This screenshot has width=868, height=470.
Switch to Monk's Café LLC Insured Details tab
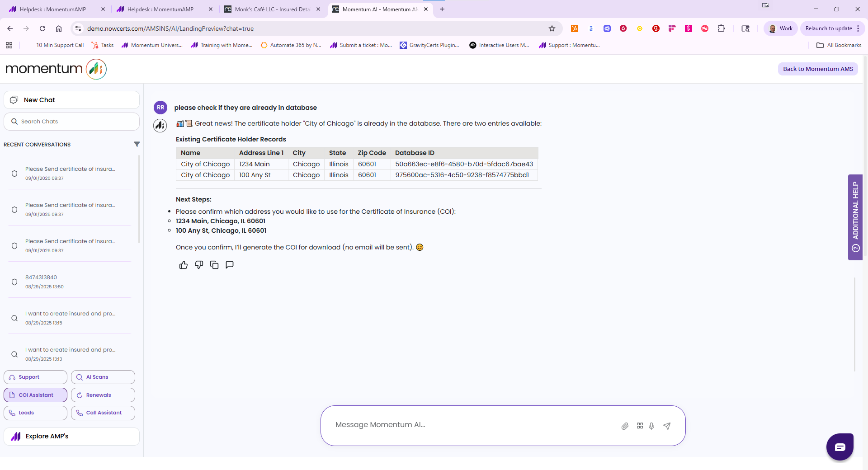pos(272,9)
